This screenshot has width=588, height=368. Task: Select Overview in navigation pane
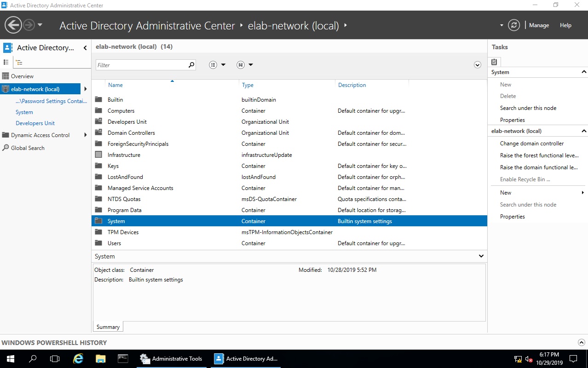point(22,76)
